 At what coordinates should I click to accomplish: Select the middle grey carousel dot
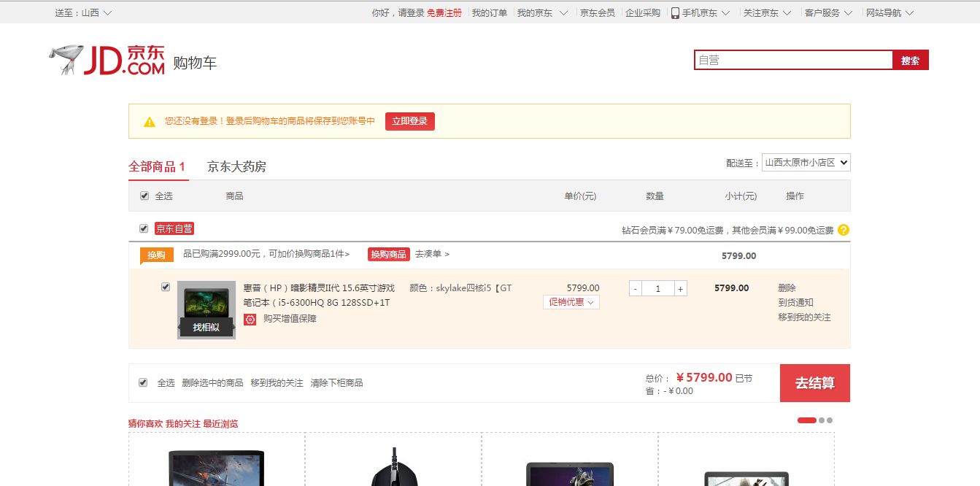pyautogui.click(x=822, y=420)
